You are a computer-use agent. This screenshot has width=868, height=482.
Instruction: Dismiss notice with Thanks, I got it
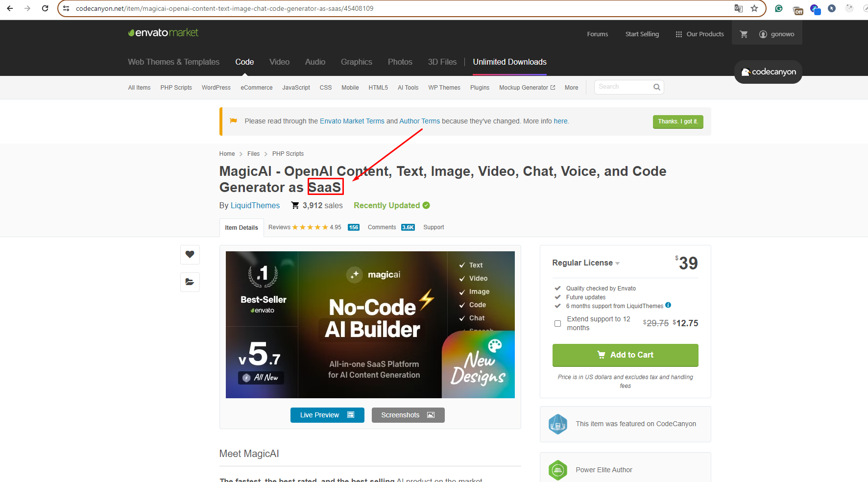678,122
